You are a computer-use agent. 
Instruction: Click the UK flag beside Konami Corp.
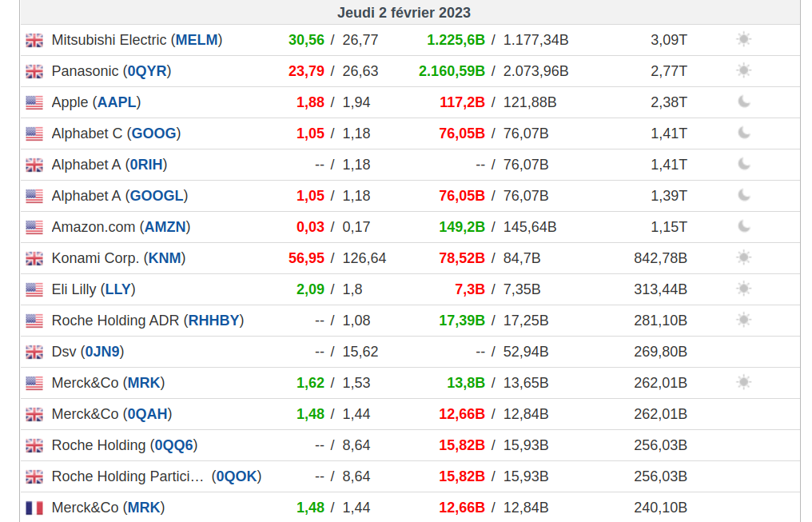coord(34,258)
